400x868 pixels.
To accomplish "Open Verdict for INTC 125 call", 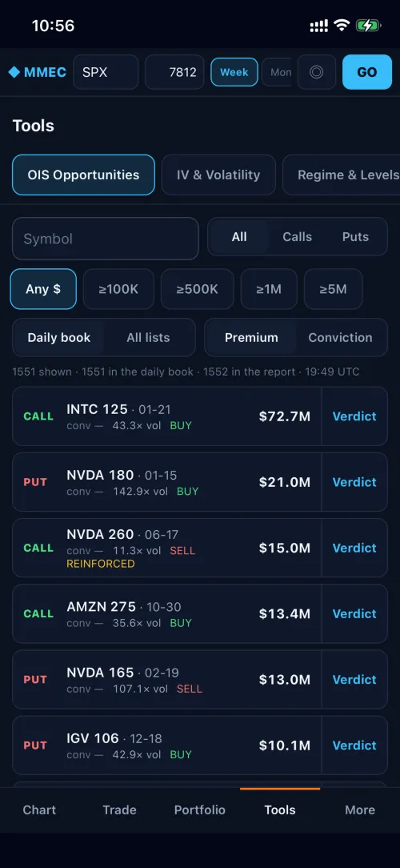I will [354, 416].
